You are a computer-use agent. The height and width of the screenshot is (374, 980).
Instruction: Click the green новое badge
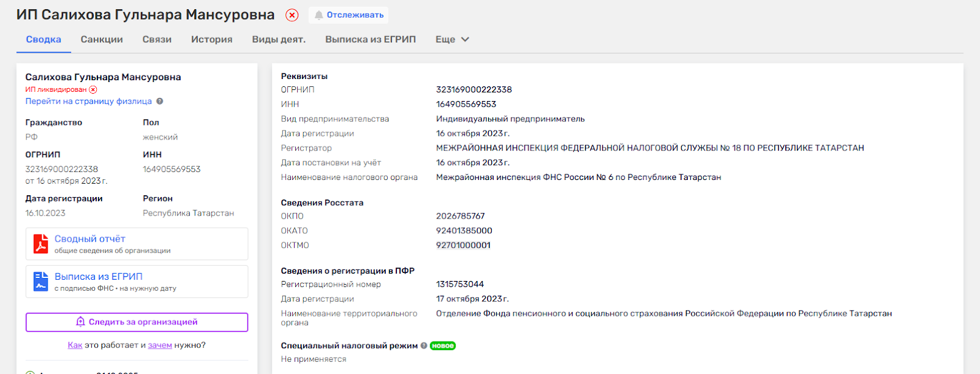click(443, 346)
